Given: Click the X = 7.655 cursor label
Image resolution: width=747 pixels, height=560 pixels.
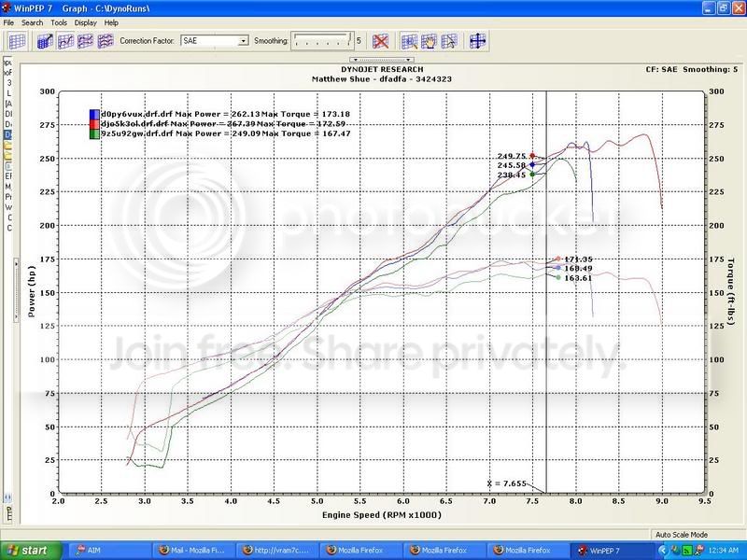Looking at the screenshot, I should pyautogui.click(x=506, y=483).
